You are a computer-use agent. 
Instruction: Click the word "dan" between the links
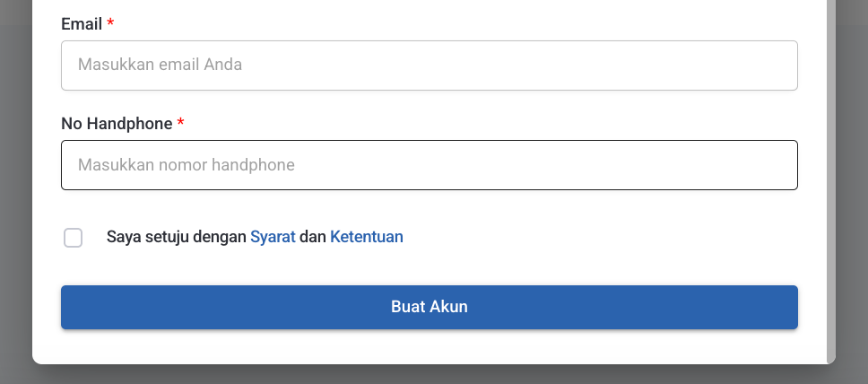tap(312, 237)
